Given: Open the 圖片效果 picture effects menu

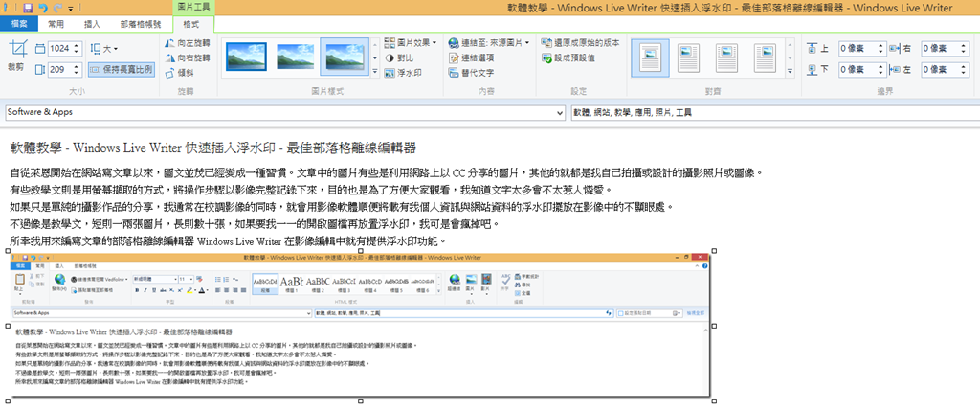Looking at the screenshot, I should [x=411, y=42].
